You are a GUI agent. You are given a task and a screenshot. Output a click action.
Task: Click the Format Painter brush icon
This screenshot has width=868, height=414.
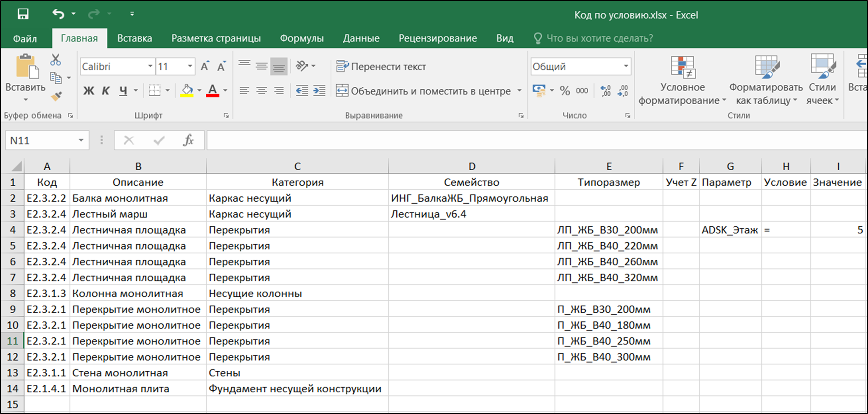pyautogui.click(x=56, y=96)
